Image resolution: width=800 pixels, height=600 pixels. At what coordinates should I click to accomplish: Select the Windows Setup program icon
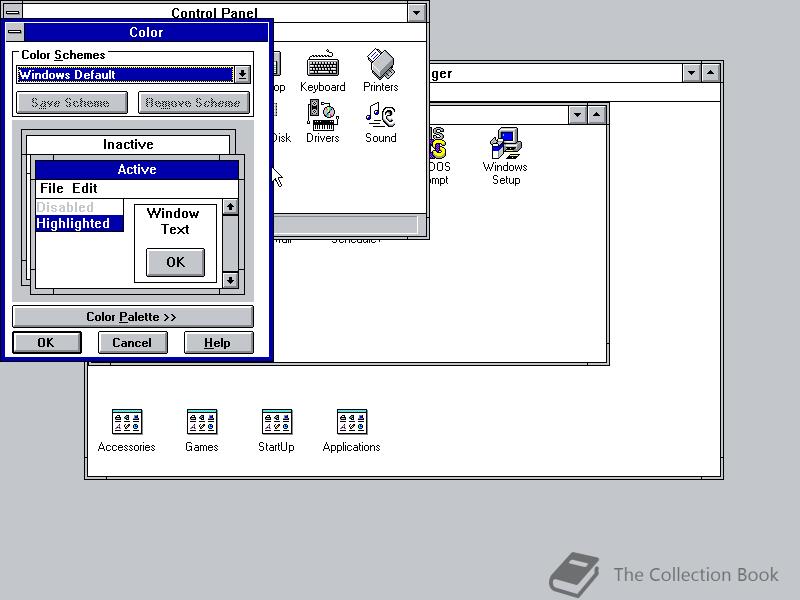coord(505,156)
